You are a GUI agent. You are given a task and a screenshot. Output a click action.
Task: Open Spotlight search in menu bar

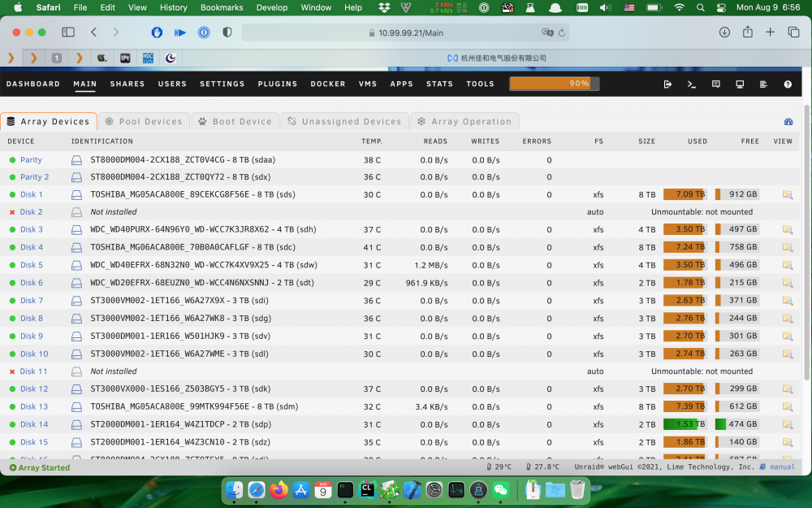[x=700, y=7]
